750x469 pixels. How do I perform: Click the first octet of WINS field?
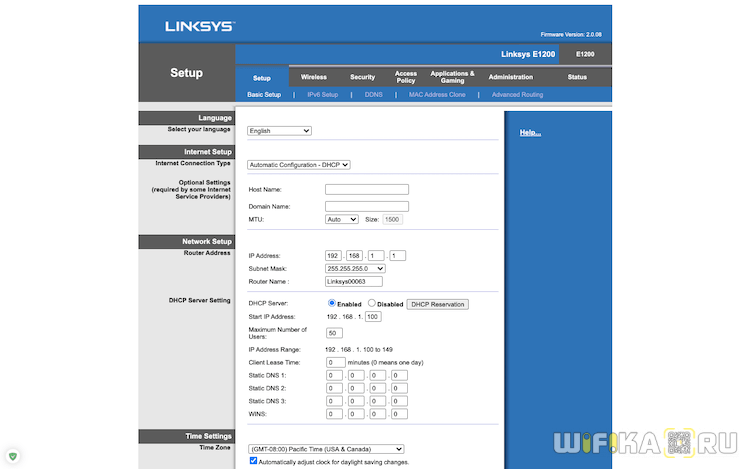[x=334, y=414]
